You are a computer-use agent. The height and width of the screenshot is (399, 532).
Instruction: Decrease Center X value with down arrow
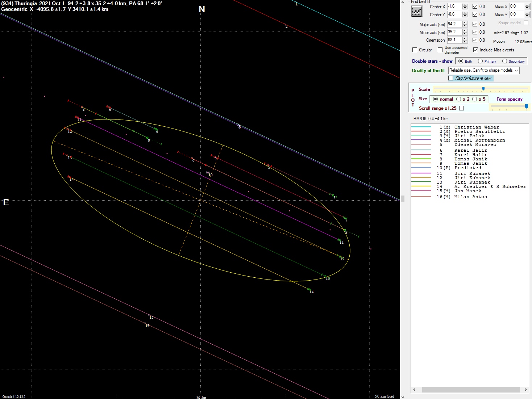[x=465, y=8]
